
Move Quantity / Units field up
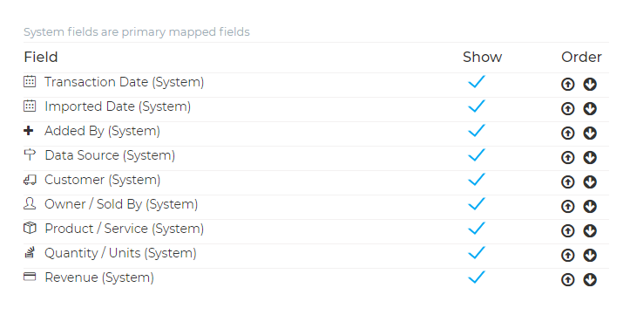point(567,256)
